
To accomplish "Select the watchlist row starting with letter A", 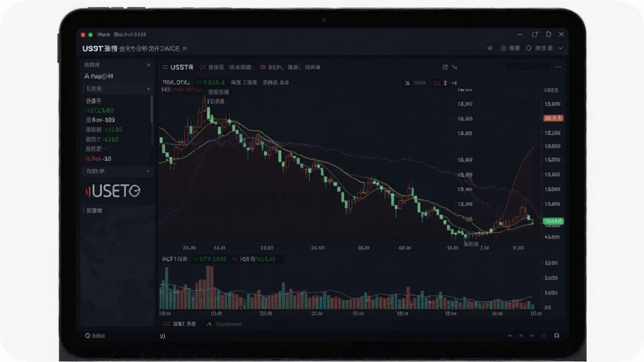I will [x=99, y=76].
